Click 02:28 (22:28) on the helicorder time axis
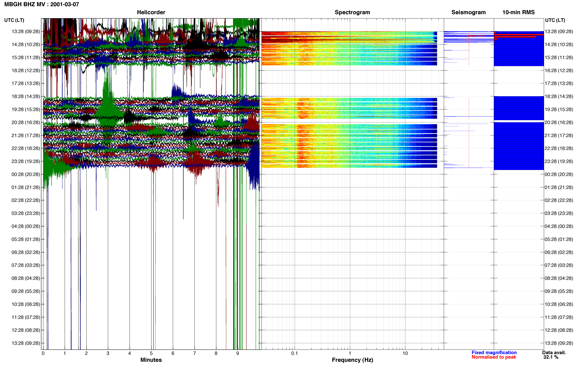This screenshot has height=368, width=588. (26, 200)
